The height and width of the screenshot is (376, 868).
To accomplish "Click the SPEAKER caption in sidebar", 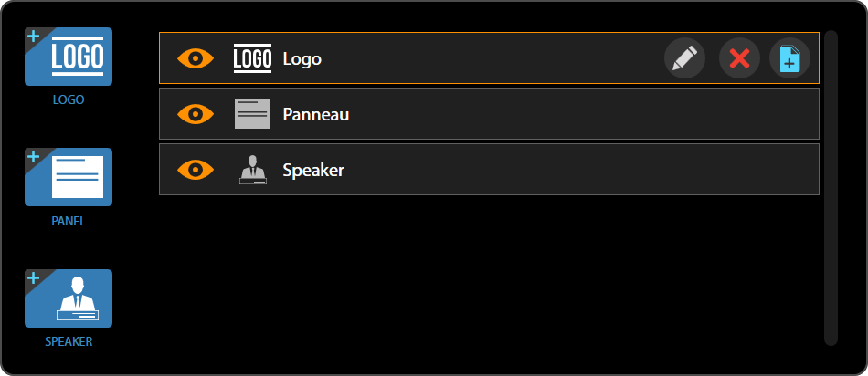I will click(69, 342).
